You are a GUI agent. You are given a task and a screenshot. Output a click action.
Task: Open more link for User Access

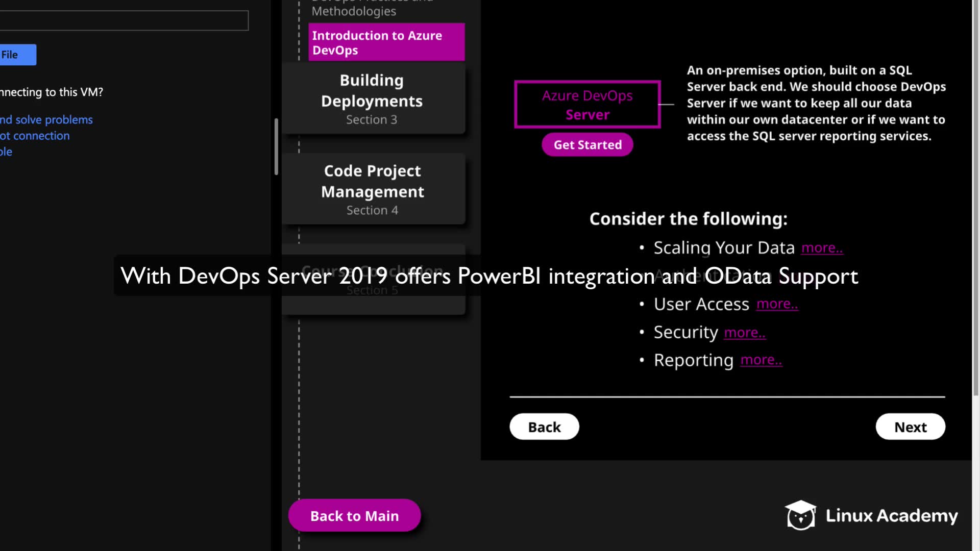point(777,304)
